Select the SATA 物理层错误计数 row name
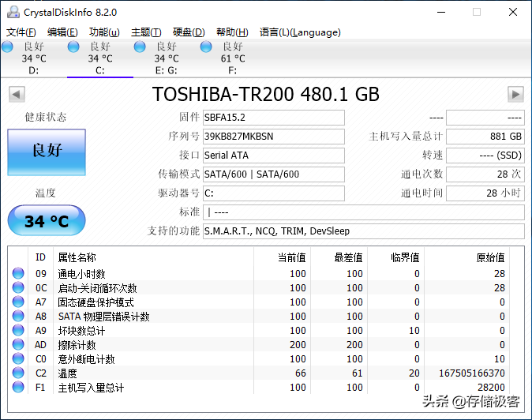 click(104, 317)
